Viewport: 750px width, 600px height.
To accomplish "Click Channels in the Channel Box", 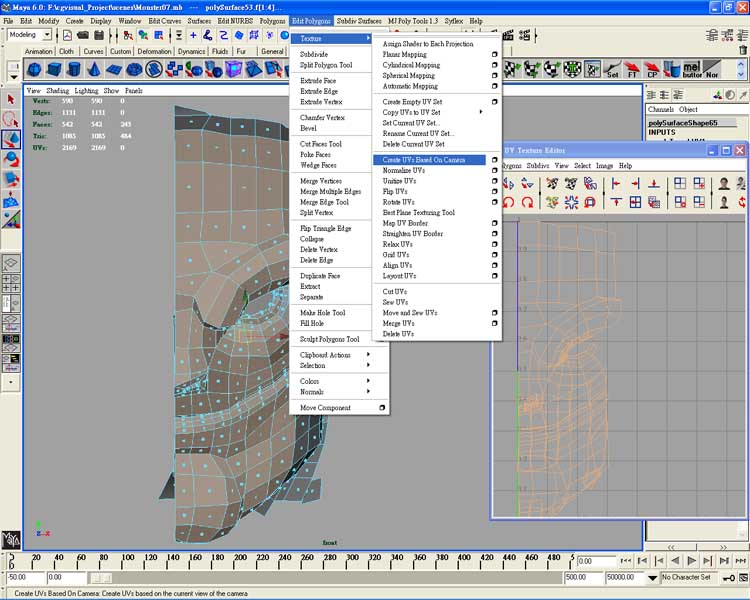I will [x=661, y=110].
